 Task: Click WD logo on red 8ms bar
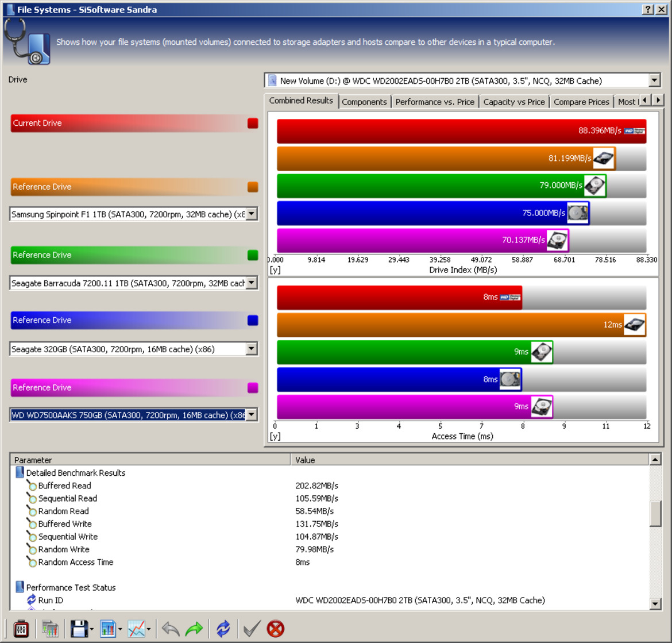click(510, 297)
